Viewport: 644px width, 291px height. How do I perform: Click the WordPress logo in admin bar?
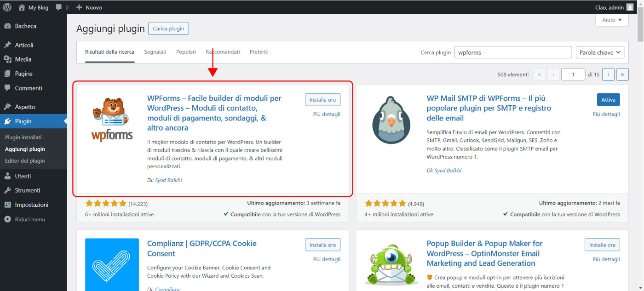pos(7,7)
